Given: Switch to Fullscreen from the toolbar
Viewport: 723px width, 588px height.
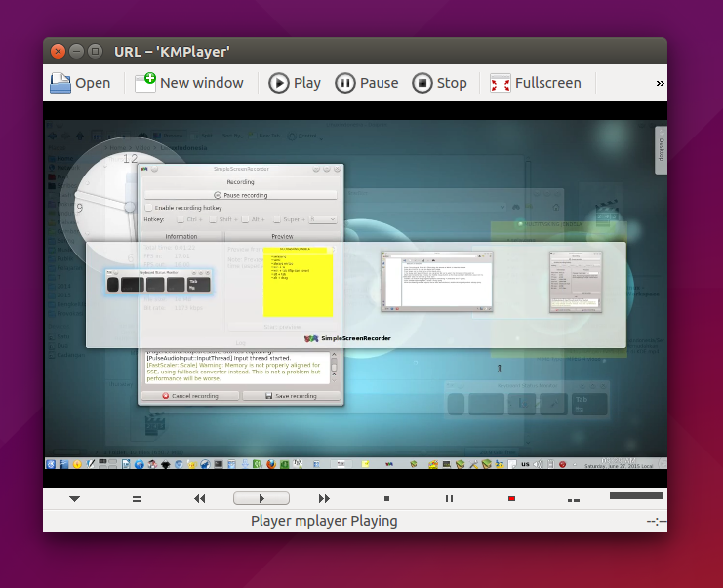Looking at the screenshot, I should (x=536, y=83).
